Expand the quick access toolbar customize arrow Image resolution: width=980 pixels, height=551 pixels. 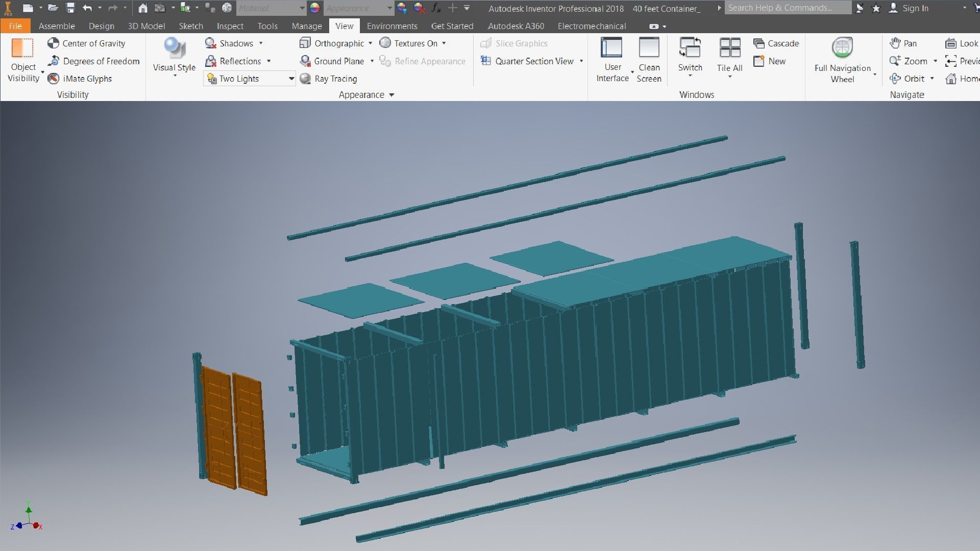(467, 8)
